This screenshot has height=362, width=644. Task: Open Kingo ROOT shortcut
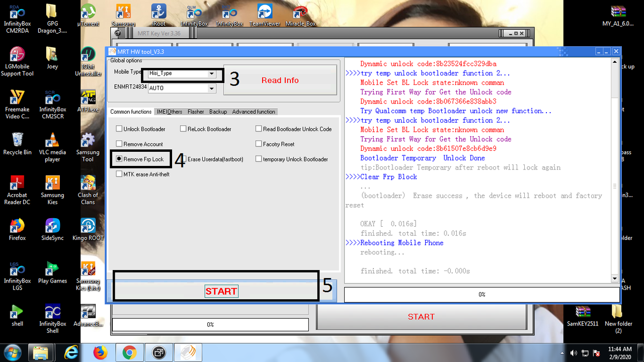[x=88, y=229]
